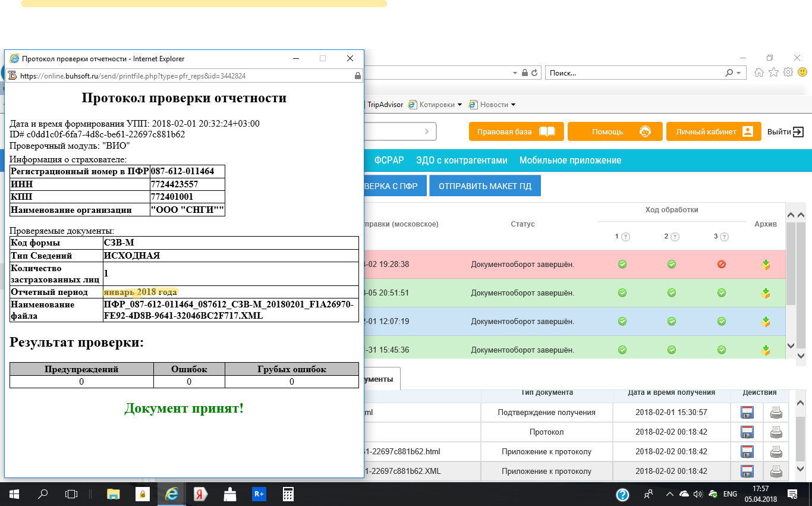This screenshot has width=812, height=506.
Task: Click the refresh icon in address bar
Action: pos(534,73)
